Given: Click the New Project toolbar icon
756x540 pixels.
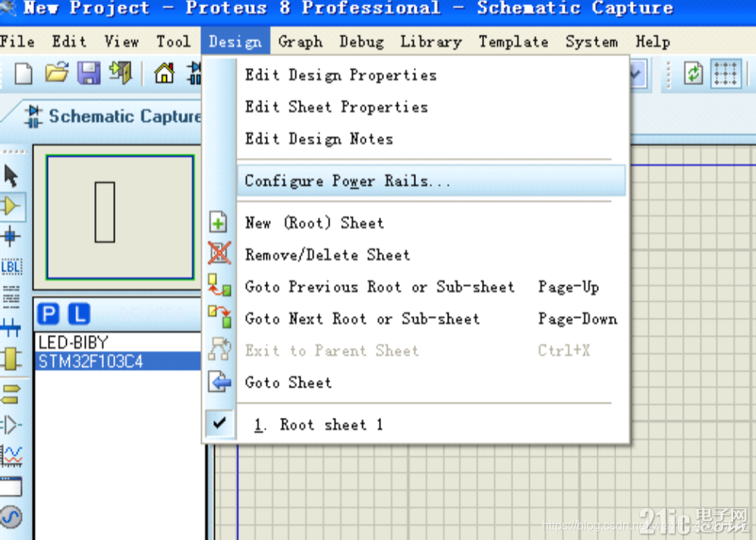Looking at the screenshot, I should pos(23,74).
